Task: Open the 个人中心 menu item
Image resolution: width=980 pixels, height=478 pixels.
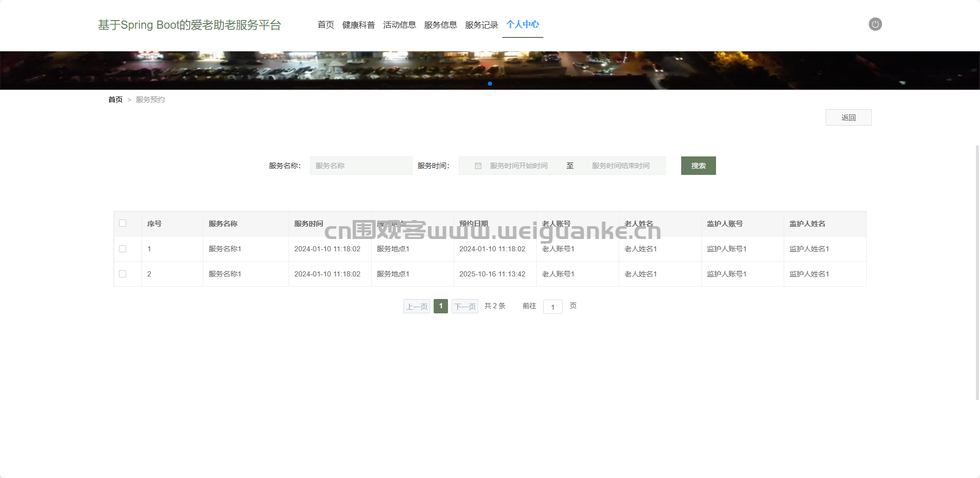Action: pyautogui.click(x=522, y=25)
